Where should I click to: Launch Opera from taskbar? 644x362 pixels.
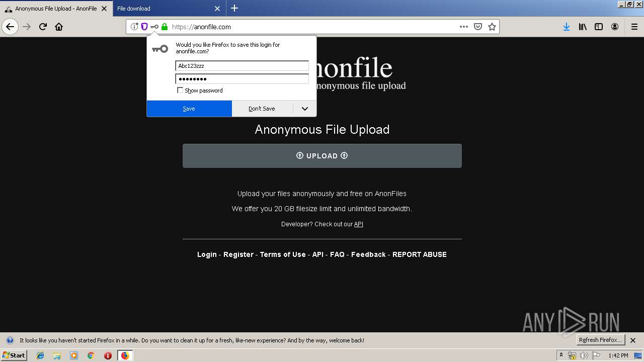pos(108,355)
